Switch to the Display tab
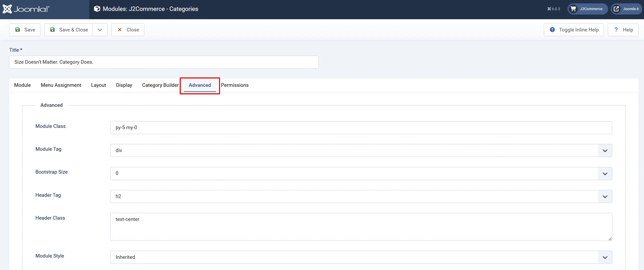The image size is (644, 270). point(124,85)
